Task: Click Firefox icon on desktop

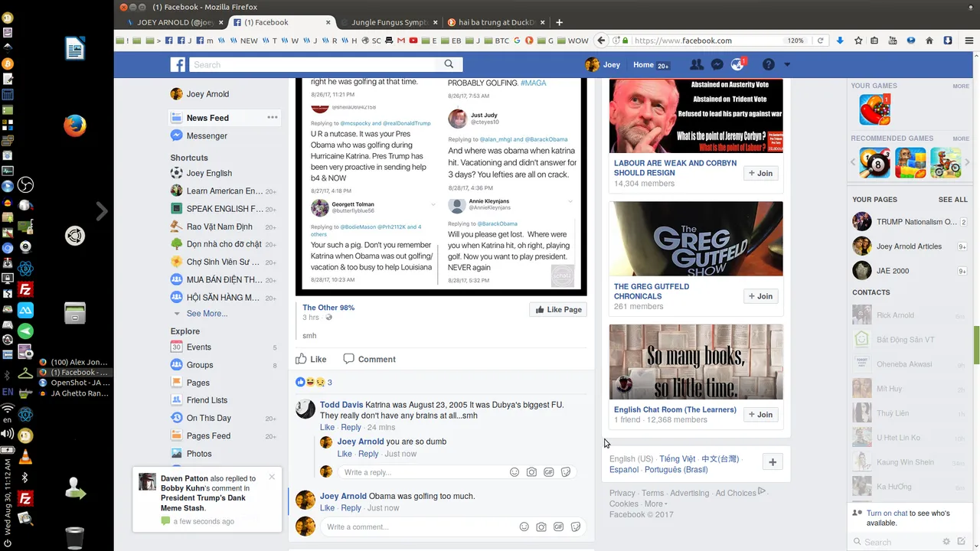Action: (74, 126)
